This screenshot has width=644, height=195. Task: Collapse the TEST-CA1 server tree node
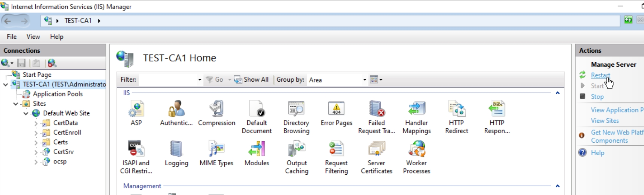click(6, 84)
